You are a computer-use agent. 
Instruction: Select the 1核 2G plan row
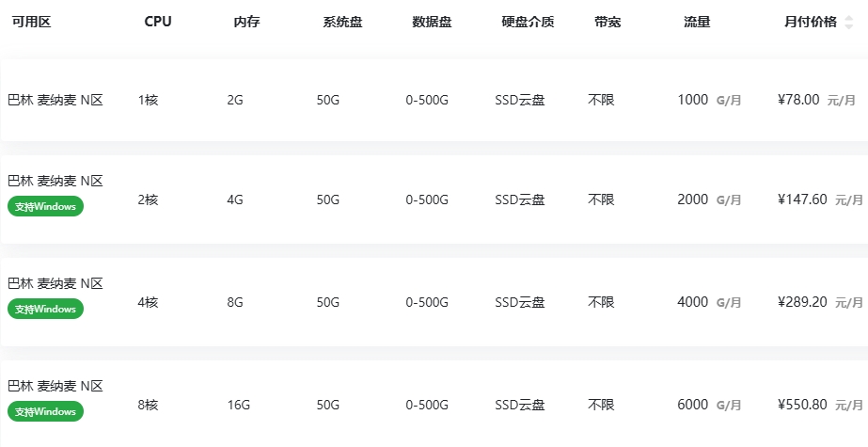tap(434, 100)
